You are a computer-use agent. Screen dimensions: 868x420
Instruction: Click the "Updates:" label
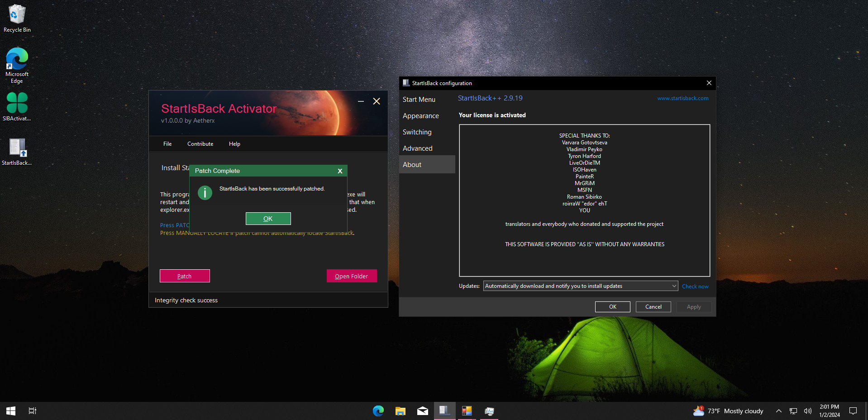pos(469,286)
